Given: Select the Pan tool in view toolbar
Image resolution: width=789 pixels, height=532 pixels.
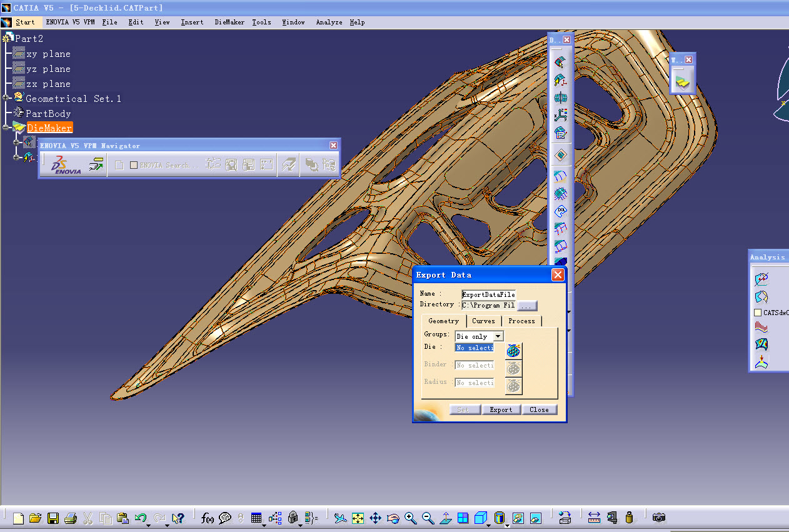Looking at the screenshot, I should tap(375, 518).
